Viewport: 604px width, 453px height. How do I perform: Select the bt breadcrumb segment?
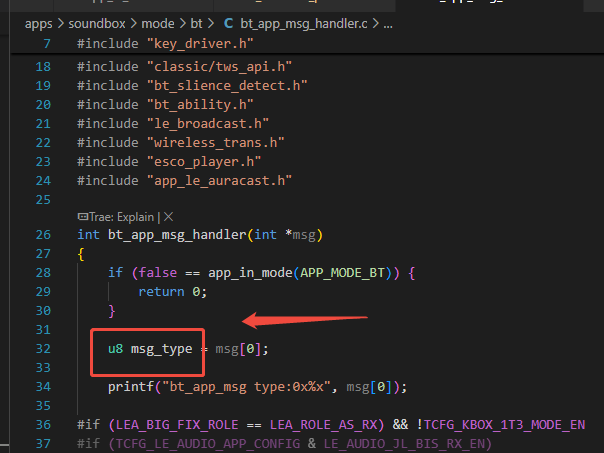196,24
